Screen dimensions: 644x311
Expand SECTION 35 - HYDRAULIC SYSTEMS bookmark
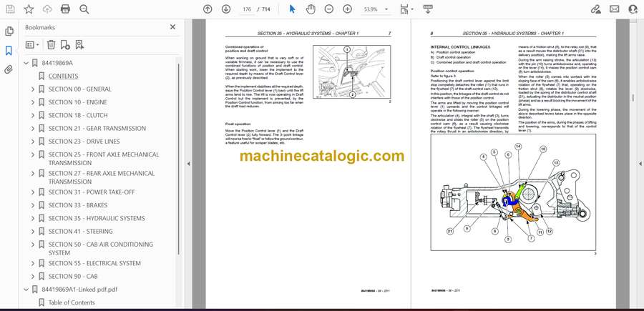point(33,218)
